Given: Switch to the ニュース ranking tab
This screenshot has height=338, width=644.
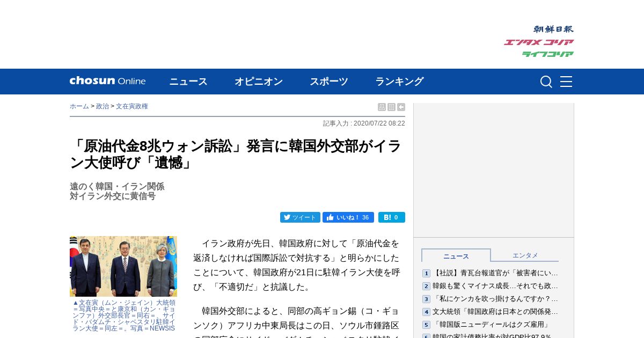Looking at the screenshot, I should (x=456, y=256).
